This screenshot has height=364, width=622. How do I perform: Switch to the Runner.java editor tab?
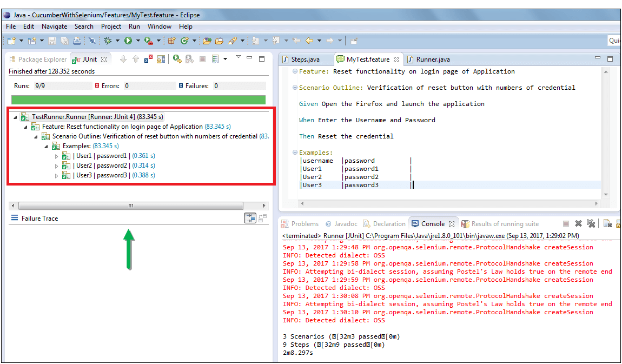click(432, 59)
